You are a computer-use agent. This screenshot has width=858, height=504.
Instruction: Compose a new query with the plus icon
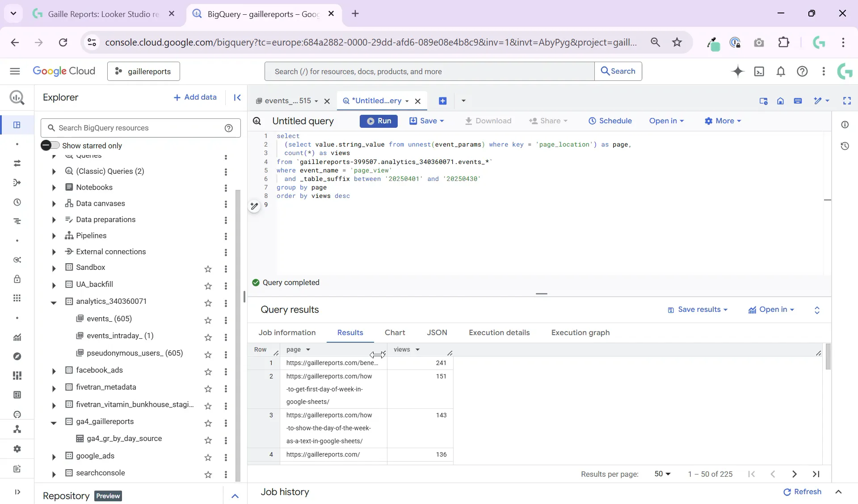[442, 101]
